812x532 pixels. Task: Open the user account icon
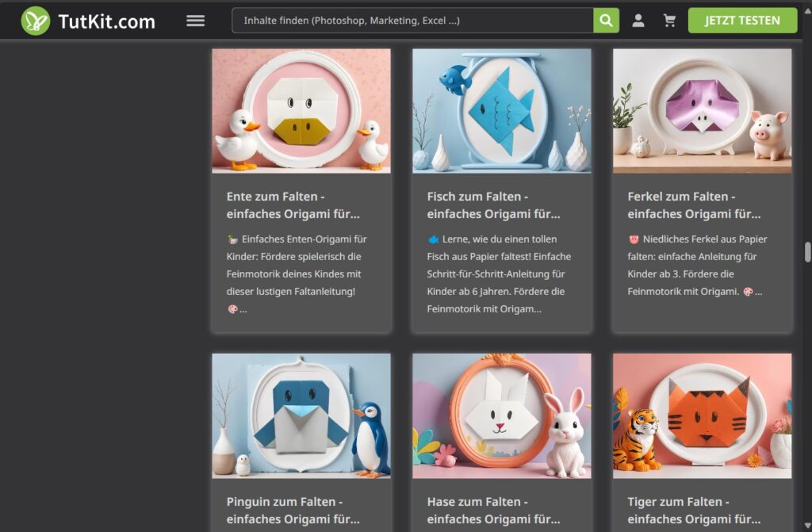[638, 21]
